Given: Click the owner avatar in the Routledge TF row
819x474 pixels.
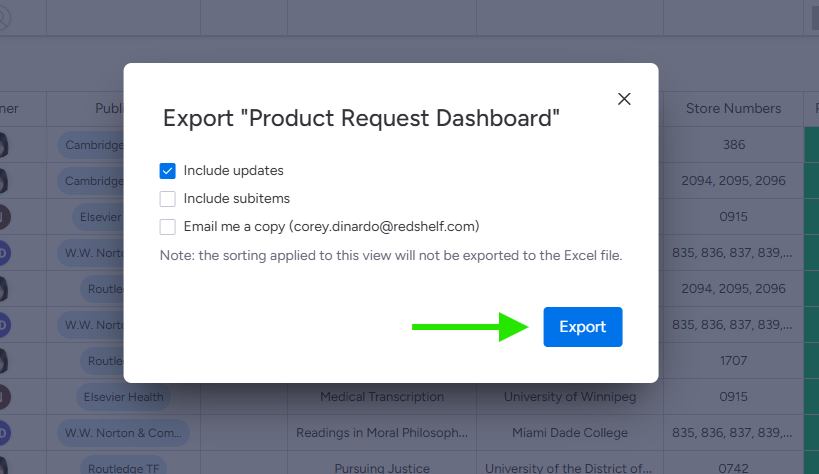Looking at the screenshot, I should coord(4,467).
